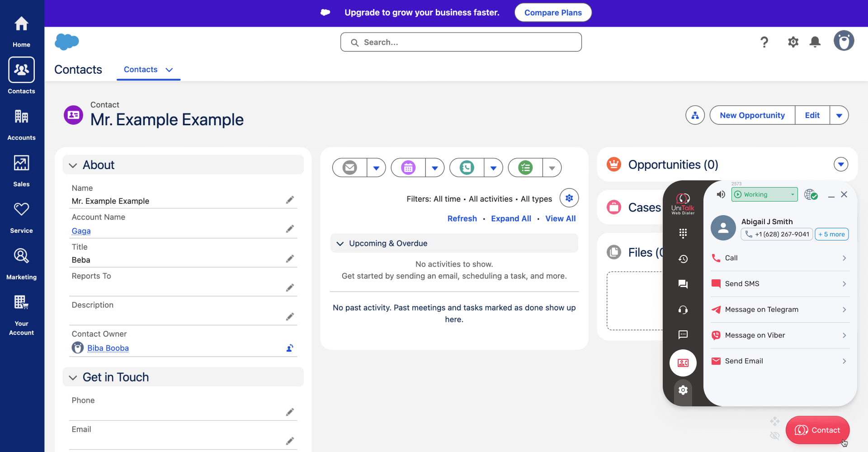Viewport: 868px width, 452px height.
Task: Select Message on Viber
Action: click(780, 335)
